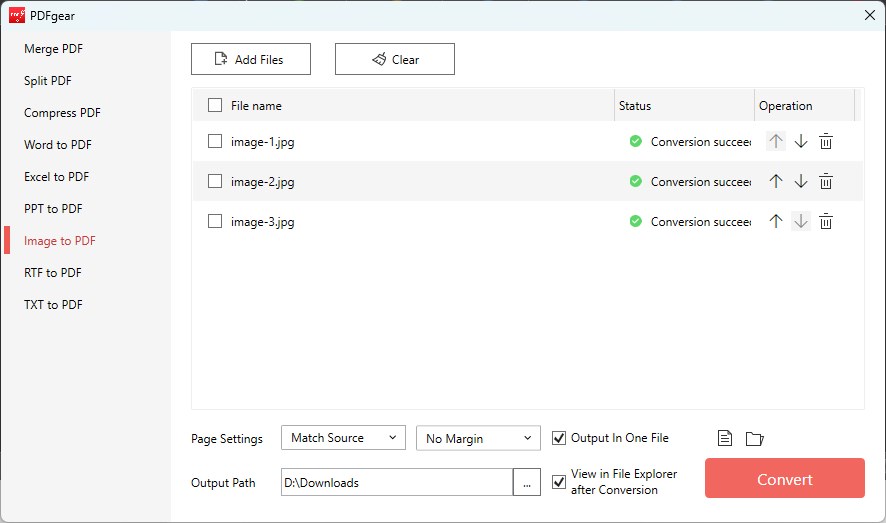Start conversion with Convert button
Screen dimensions: 886x523
tap(785, 478)
